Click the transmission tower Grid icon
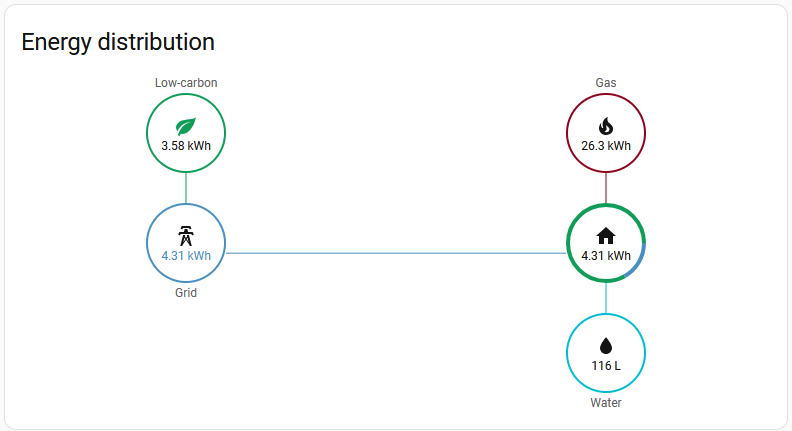This screenshot has width=792, height=431. (x=186, y=236)
